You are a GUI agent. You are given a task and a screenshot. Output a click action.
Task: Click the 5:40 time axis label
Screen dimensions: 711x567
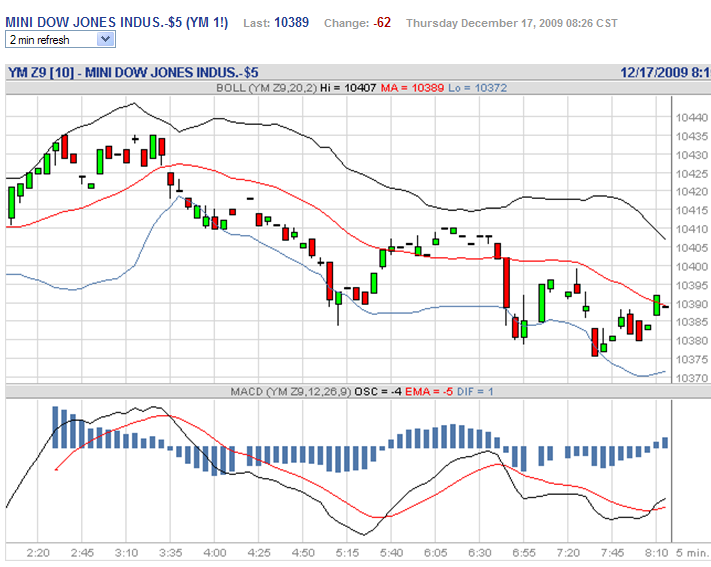coord(391,553)
